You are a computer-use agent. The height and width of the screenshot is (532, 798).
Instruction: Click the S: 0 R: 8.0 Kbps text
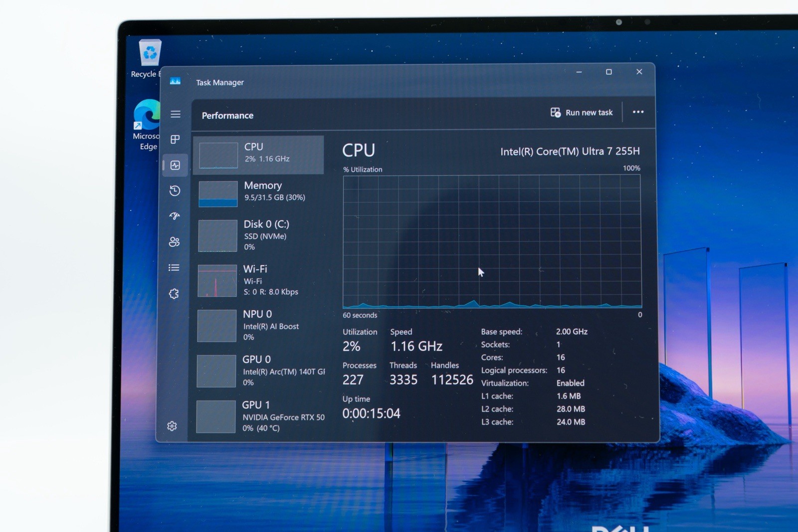[271, 292]
